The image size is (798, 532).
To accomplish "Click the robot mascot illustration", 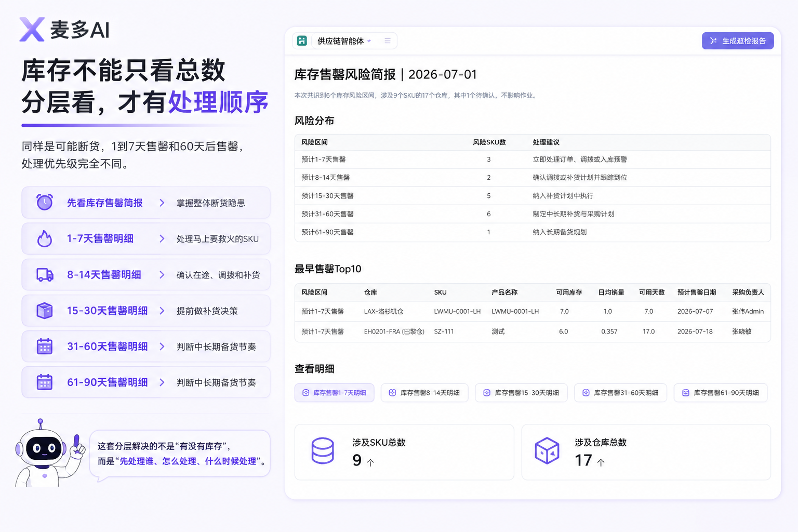I will [x=50, y=453].
